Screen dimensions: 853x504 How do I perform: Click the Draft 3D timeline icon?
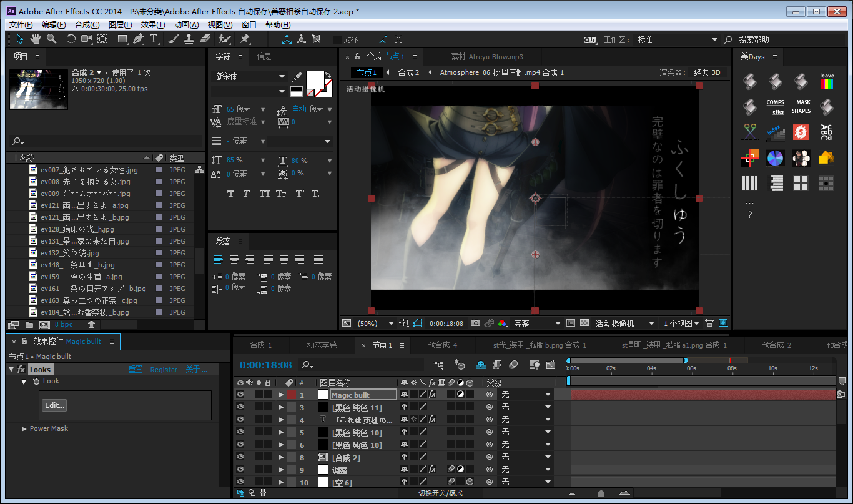(459, 365)
